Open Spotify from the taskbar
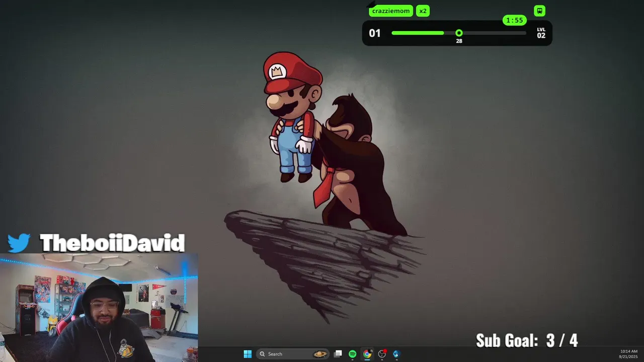This screenshot has height=362, width=644. click(353, 354)
